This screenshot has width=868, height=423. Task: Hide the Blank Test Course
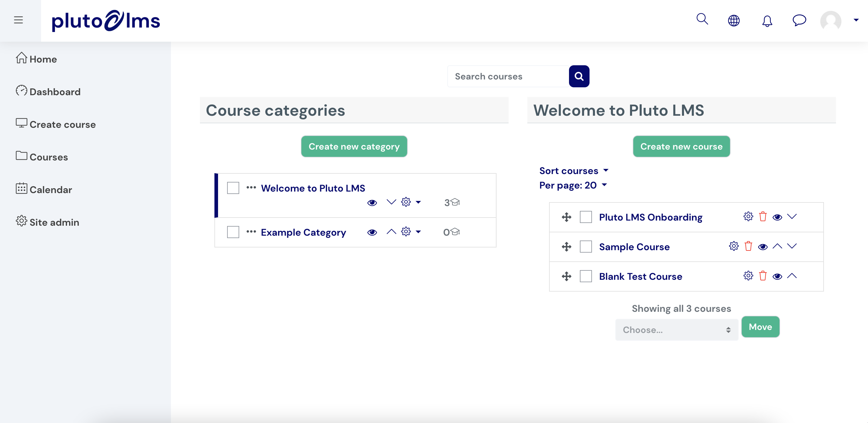click(x=777, y=276)
